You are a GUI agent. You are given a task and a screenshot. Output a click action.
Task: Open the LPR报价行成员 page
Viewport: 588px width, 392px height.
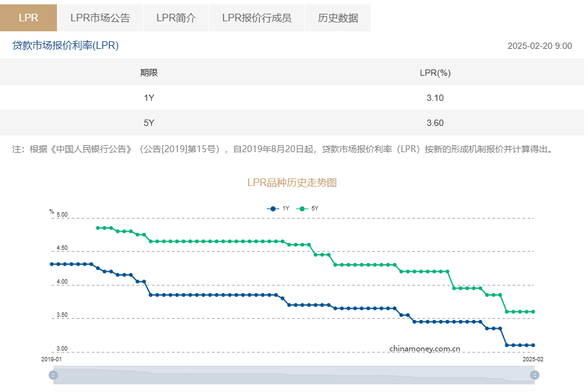256,18
